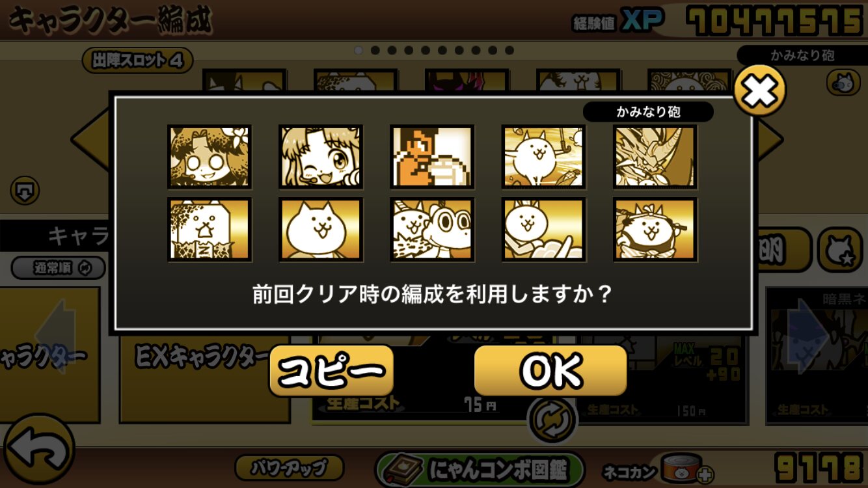Toggle 通常順 sort order
The image size is (868, 488).
[59, 268]
